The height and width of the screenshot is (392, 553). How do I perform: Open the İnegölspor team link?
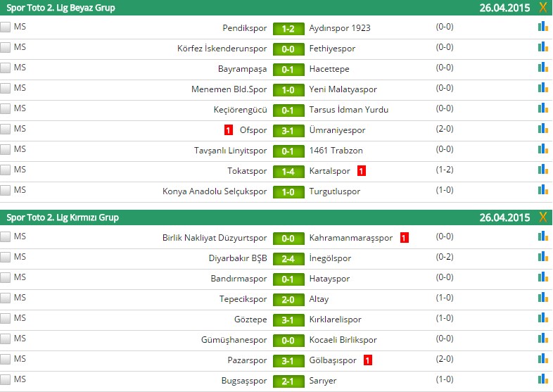click(330, 258)
